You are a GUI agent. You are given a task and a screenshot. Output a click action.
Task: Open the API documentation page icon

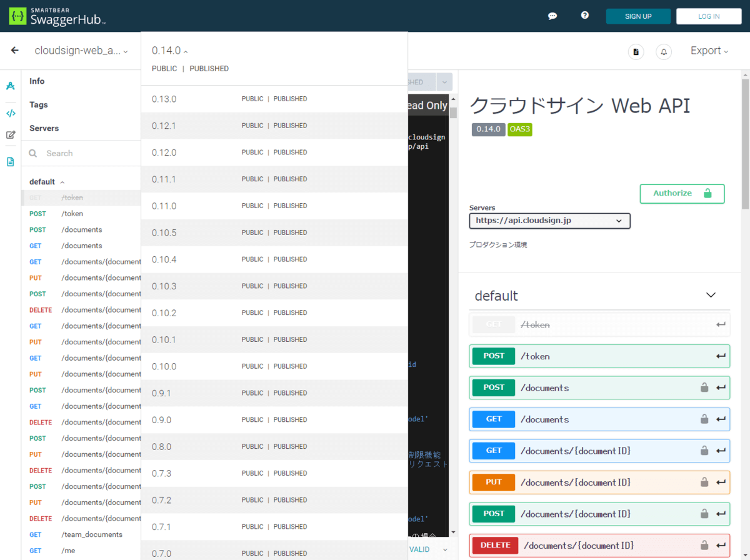tap(636, 52)
